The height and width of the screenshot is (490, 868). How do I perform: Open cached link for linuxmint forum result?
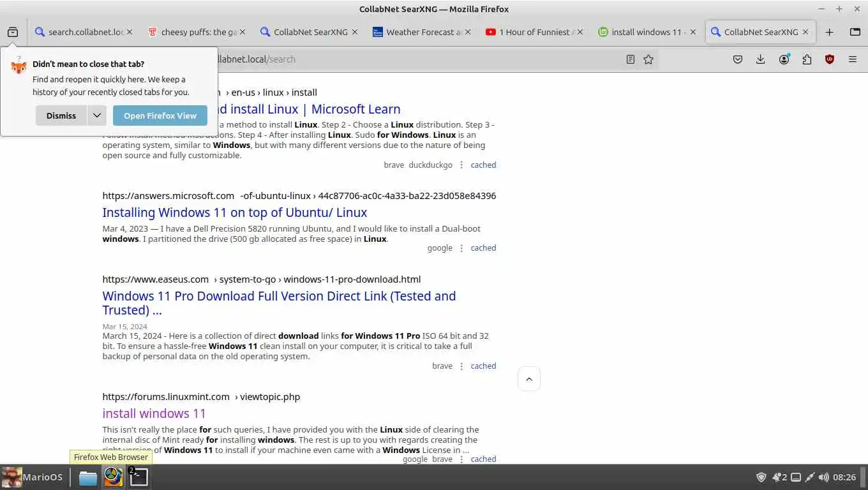483,459
